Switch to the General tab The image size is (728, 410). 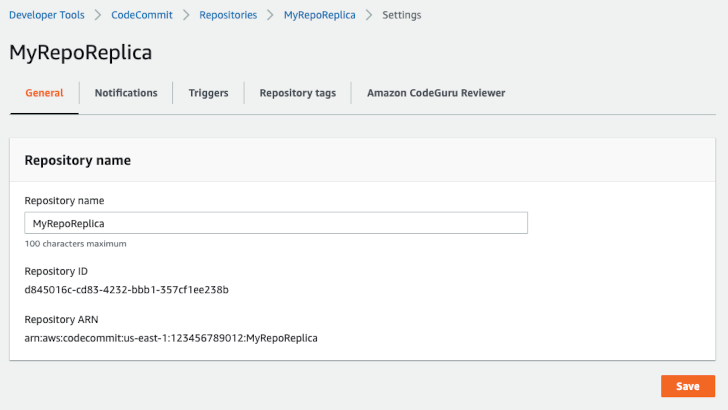point(44,93)
